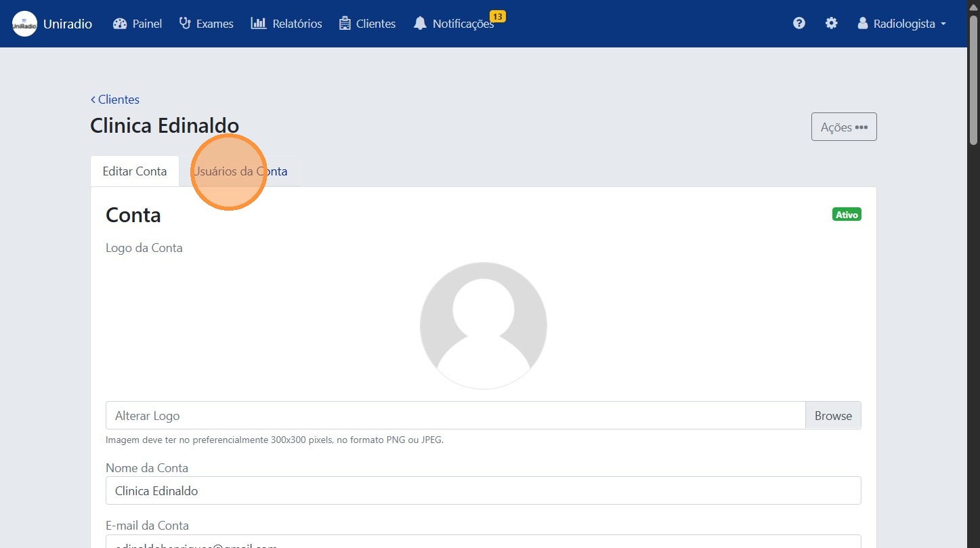The height and width of the screenshot is (548, 980).
Task: Open the Ações dropdown button
Action: tap(843, 127)
